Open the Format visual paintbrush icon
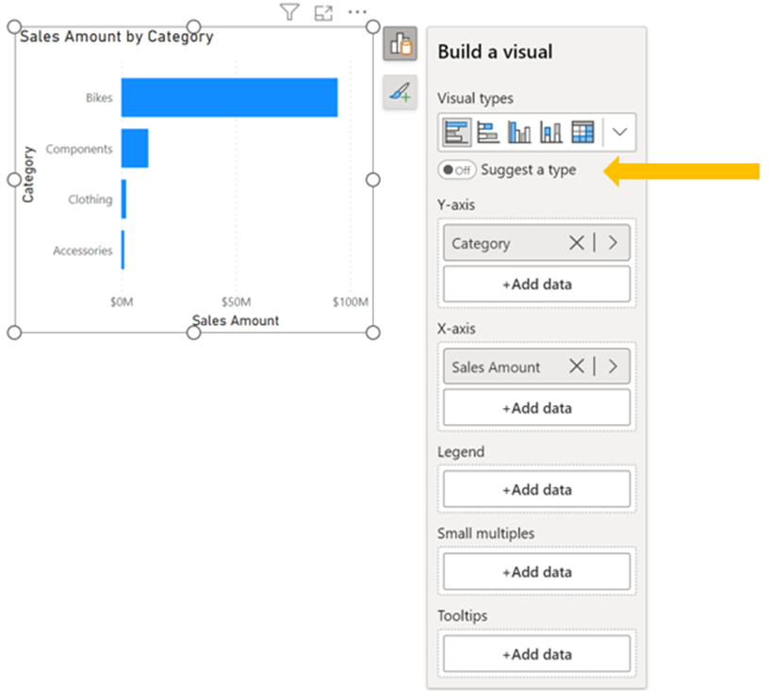 [x=401, y=91]
